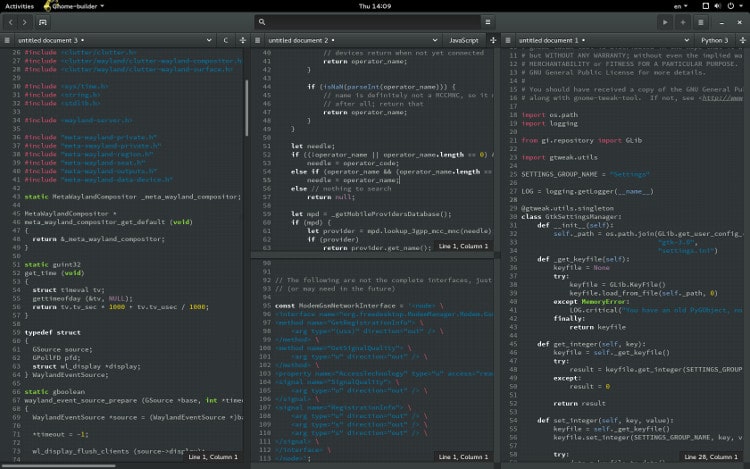The width and height of the screenshot is (750, 469).
Task: Click the split icon next to JavaScript
Action: [493, 40]
